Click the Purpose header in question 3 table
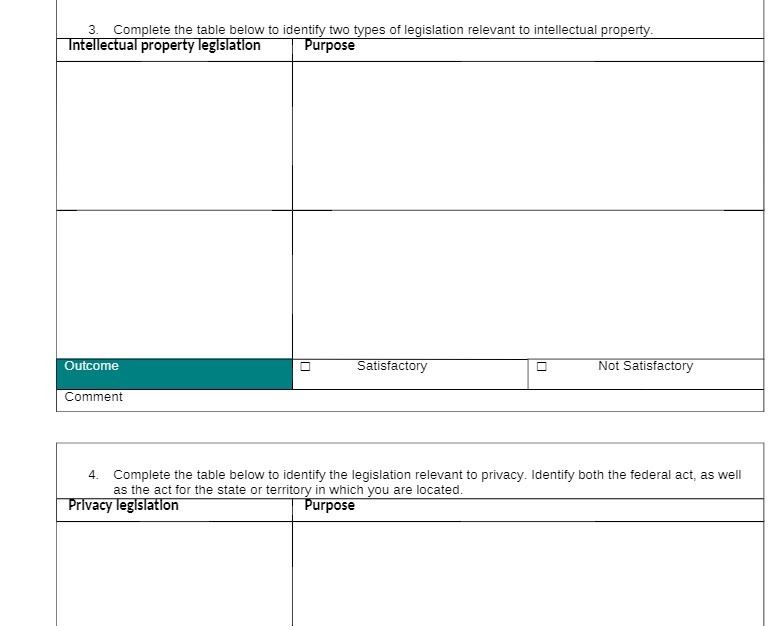Screen dimensions: 773x626 (329, 45)
